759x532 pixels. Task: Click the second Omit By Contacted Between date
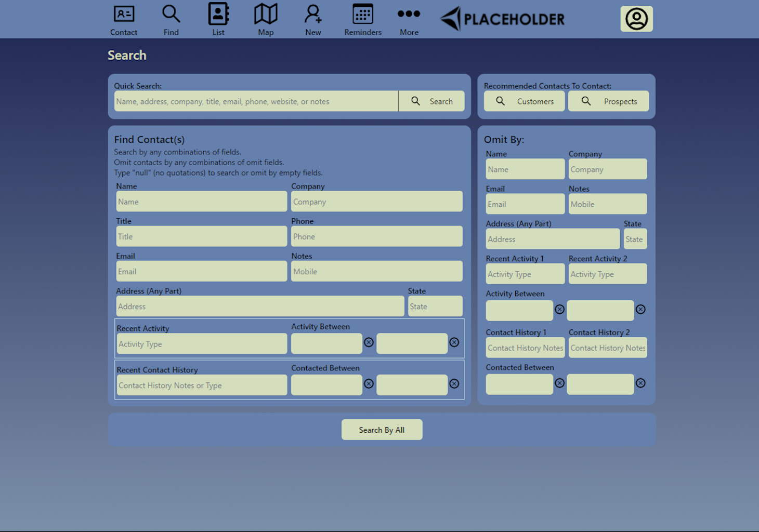[600, 384]
